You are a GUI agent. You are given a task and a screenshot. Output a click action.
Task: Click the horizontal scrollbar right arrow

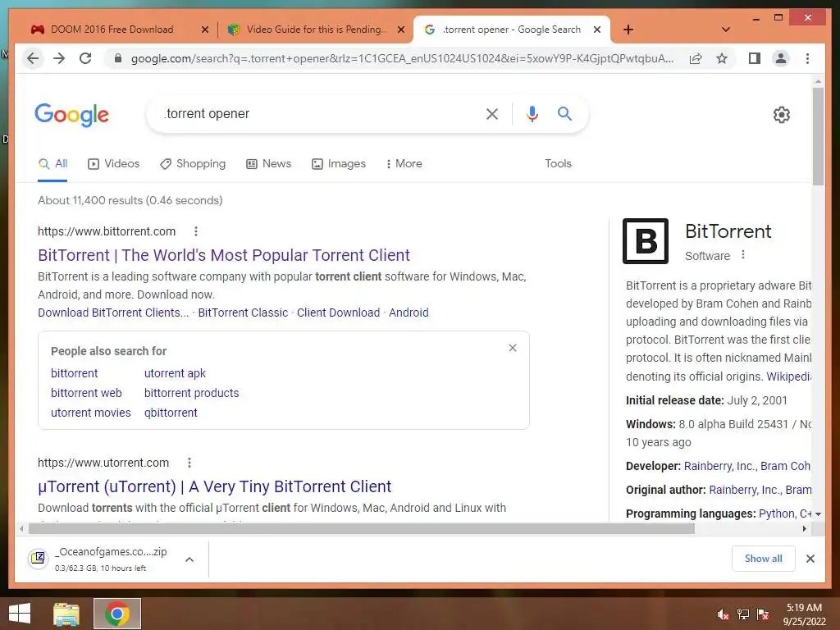[x=805, y=529]
